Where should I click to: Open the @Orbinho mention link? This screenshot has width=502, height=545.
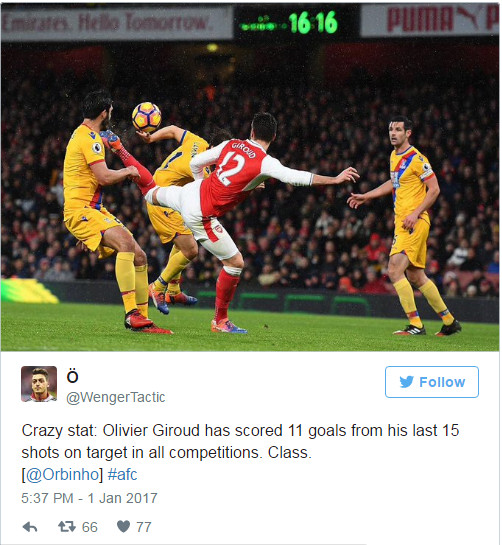click(x=63, y=474)
